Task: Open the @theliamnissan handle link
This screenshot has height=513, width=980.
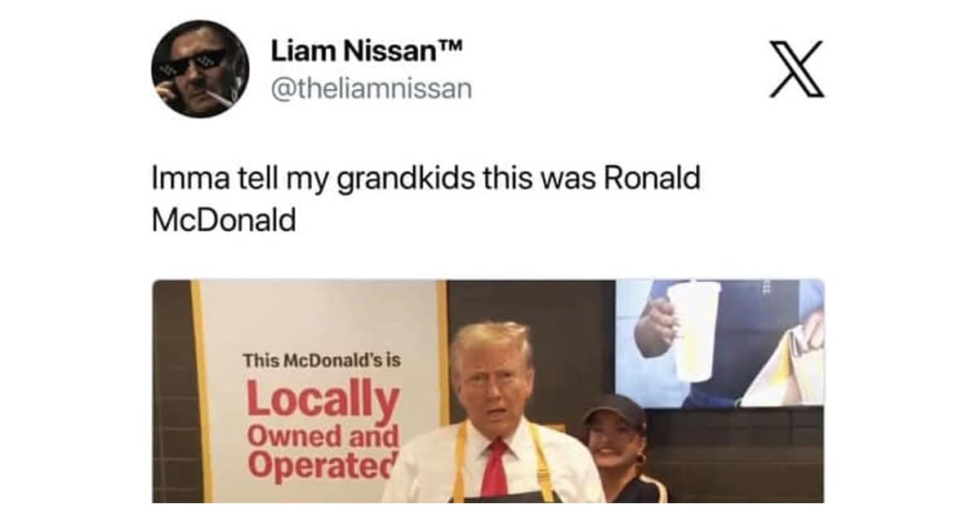Action: coord(372,89)
